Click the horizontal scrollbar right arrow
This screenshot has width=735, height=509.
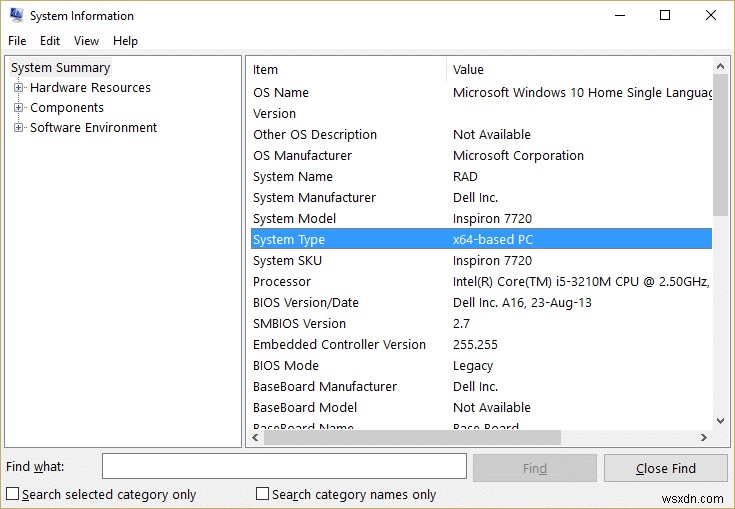pos(703,438)
